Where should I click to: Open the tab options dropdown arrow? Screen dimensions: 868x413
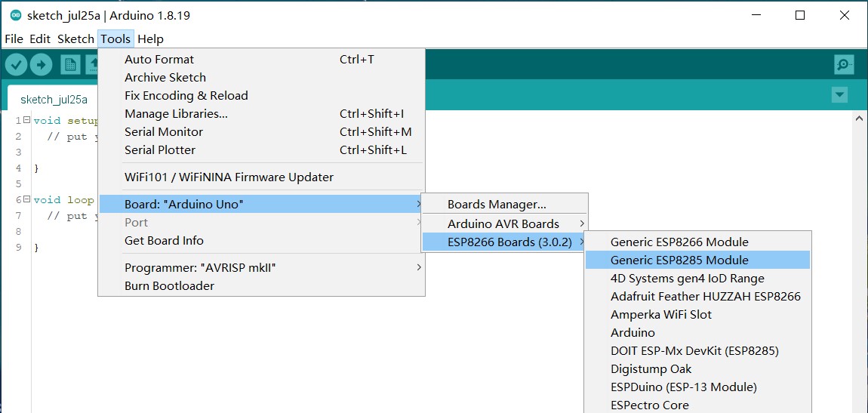(840, 95)
